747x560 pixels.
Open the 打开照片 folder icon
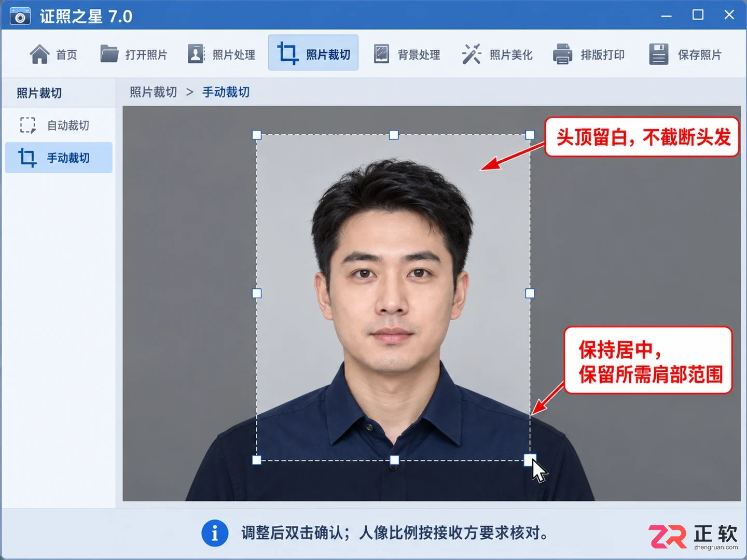(x=109, y=53)
